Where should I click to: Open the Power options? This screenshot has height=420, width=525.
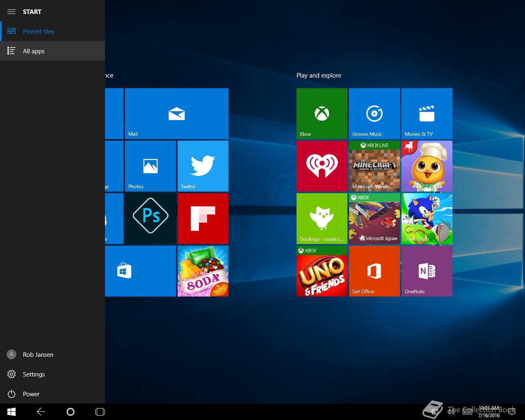click(x=52, y=394)
